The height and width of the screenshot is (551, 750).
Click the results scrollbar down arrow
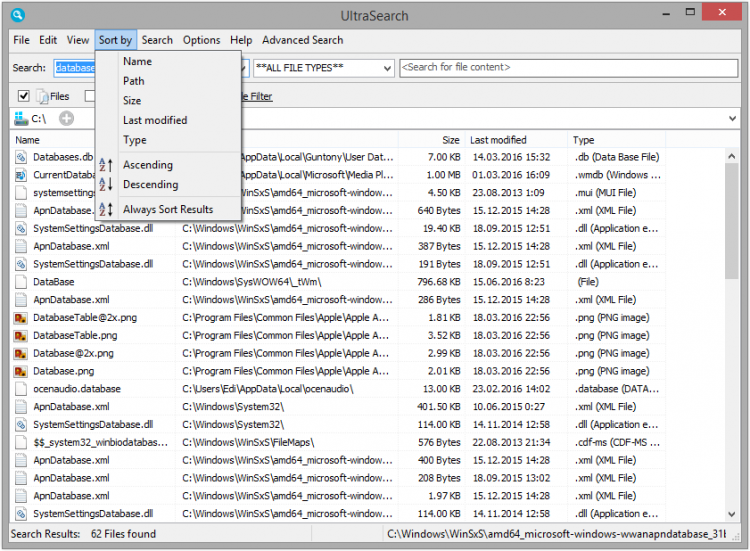[731, 514]
